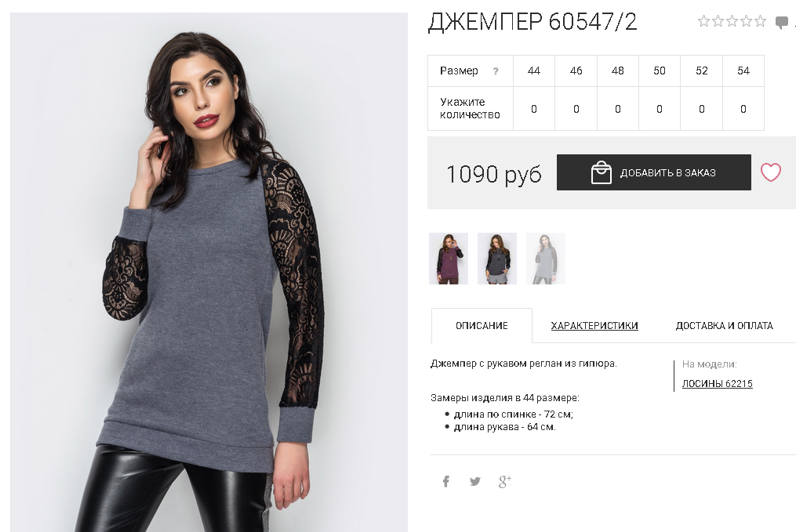Switch to the Доставка и оплата tab
The image size is (796, 532).
click(724, 326)
